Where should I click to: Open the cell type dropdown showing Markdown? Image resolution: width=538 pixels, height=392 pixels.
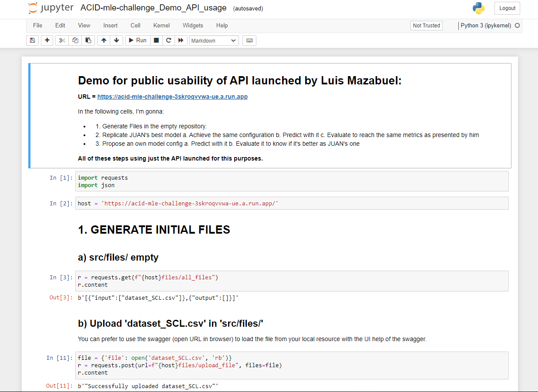pos(214,40)
